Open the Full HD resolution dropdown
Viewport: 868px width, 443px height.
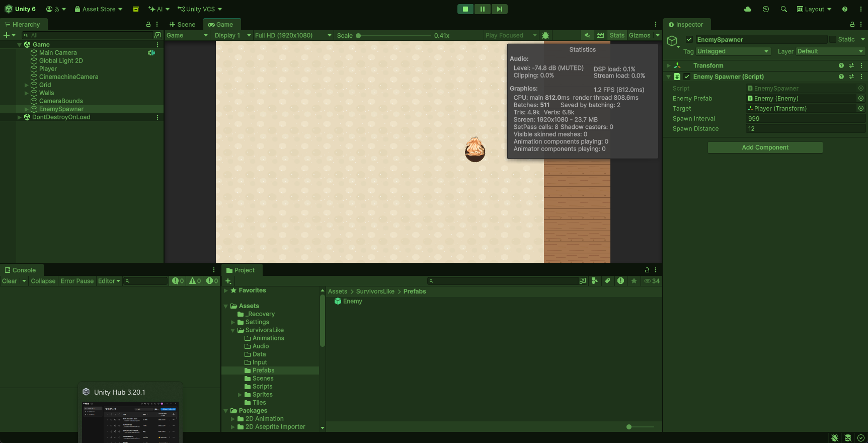(293, 35)
